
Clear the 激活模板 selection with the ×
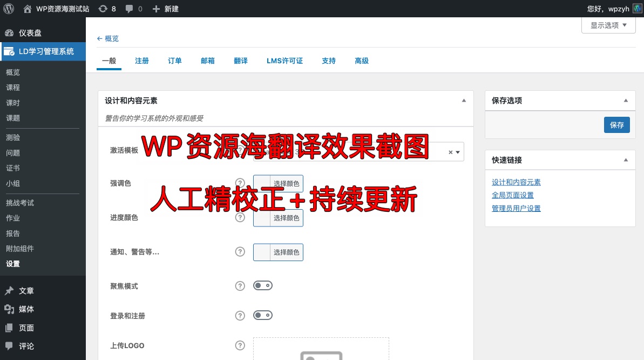[450, 152]
